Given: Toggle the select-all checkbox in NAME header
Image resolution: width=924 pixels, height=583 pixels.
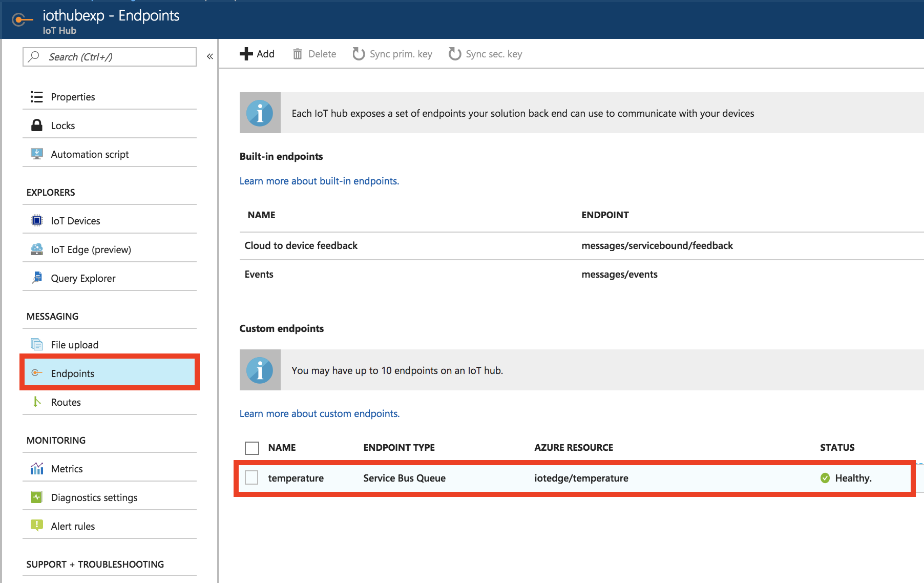Looking at the screenshot, I should 252,448.
